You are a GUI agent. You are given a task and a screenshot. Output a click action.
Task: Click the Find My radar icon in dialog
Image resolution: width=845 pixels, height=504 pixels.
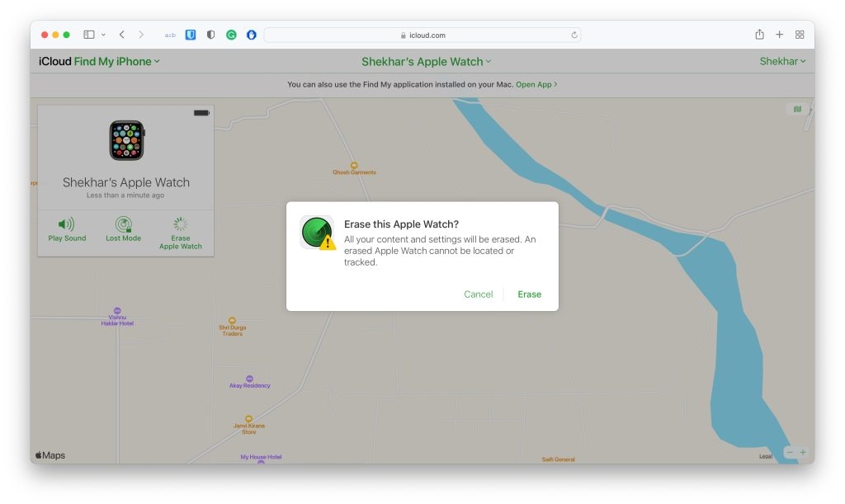[x=318, y=233]
